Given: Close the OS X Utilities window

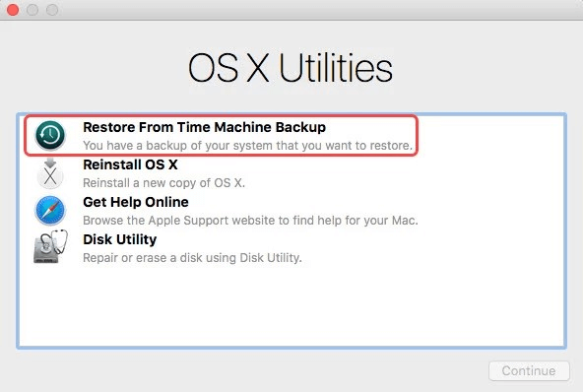Looking at the screenshot, I should (x=13, y=10).
